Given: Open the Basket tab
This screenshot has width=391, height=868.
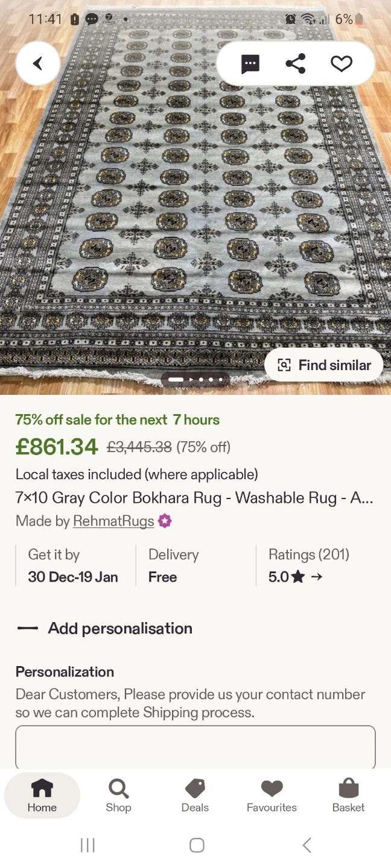Looking at the screenshot, I should coord(348,795).
